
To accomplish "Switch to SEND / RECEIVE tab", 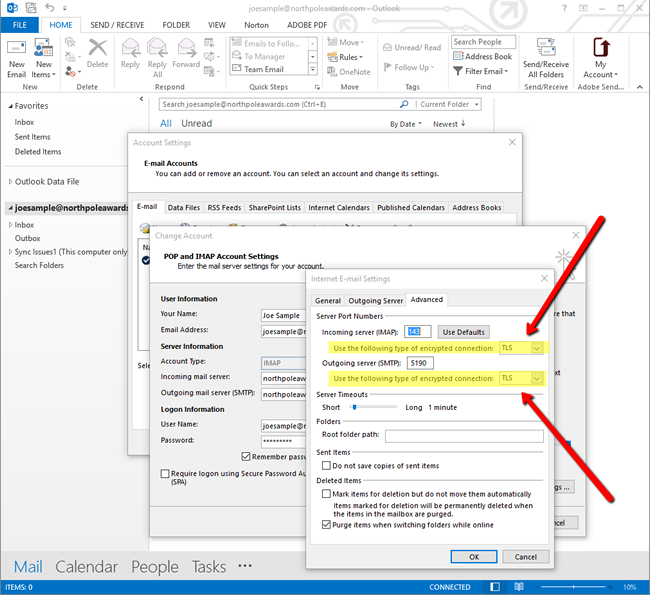I will point(117,25).
